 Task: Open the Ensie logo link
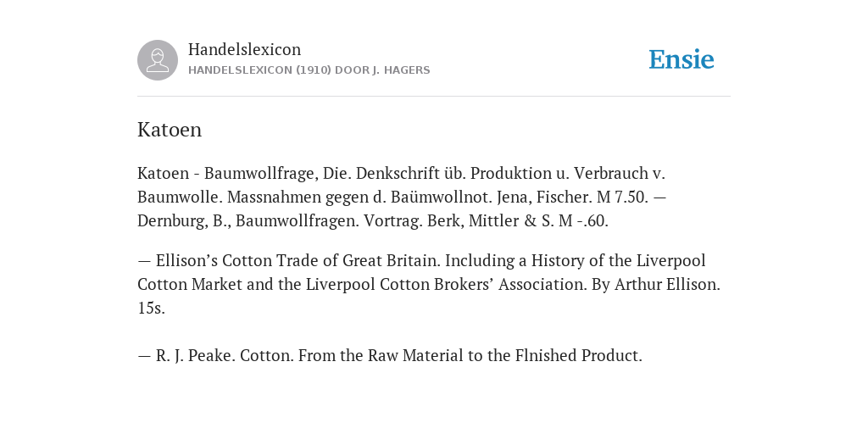[x=682, y=59]
